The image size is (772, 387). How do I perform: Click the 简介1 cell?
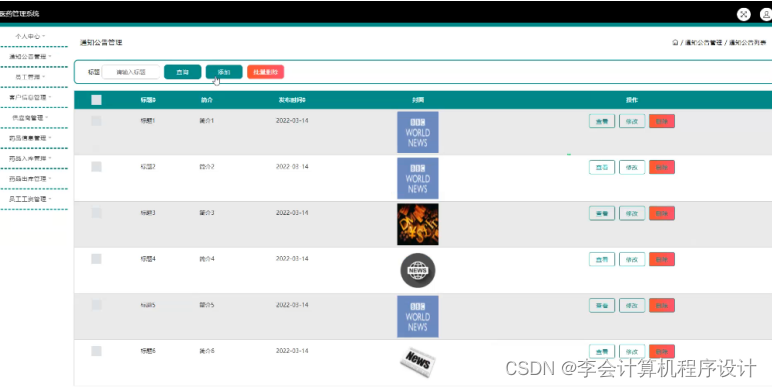pyautogui.click(x=207, y=121)
